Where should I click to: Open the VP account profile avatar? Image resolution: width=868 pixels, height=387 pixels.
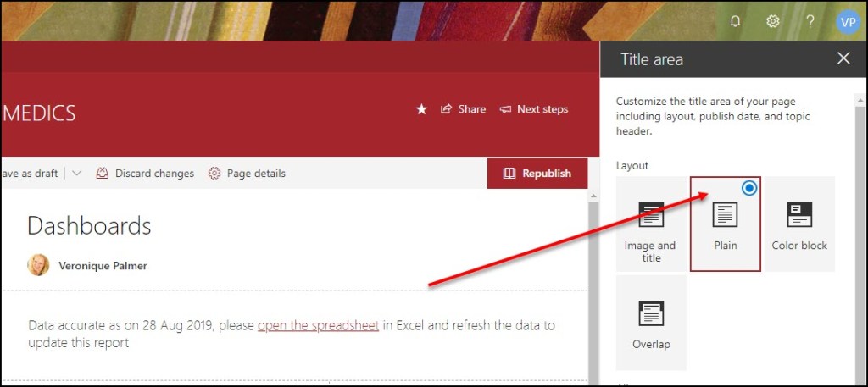tap(848, 22)
